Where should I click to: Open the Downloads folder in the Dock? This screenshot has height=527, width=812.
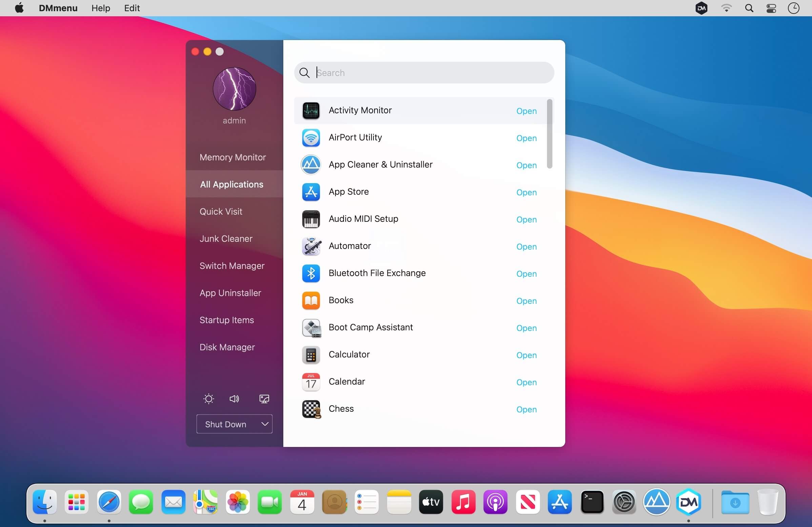[x=735, y=502]
